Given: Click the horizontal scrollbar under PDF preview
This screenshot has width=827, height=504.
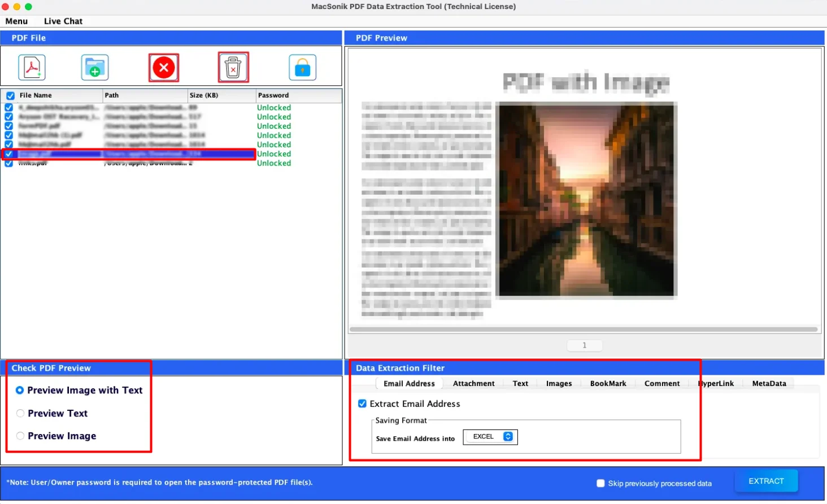Looking at the screenshot, I should point(584,329).
